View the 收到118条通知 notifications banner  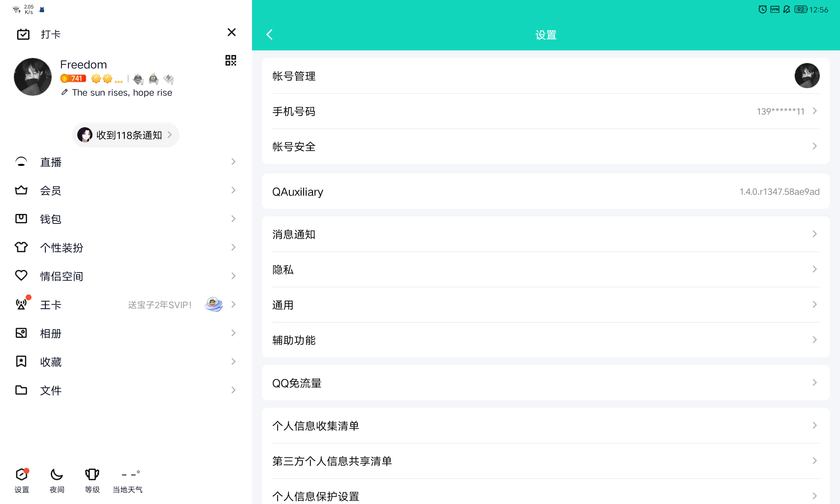pyautogui.click(x=125, y=135)
